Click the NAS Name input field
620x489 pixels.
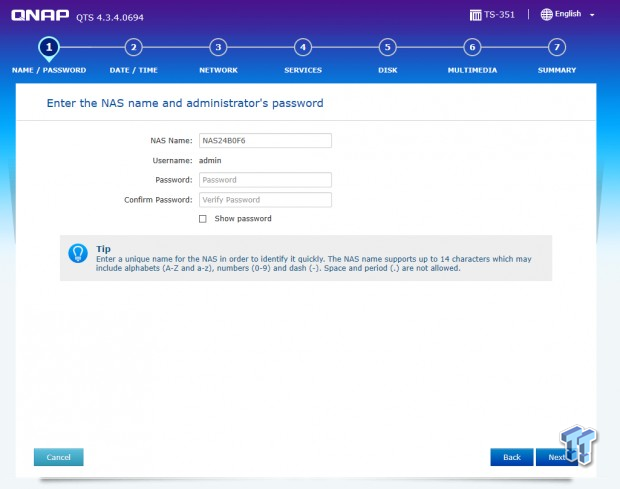click(x=265, y=141)
